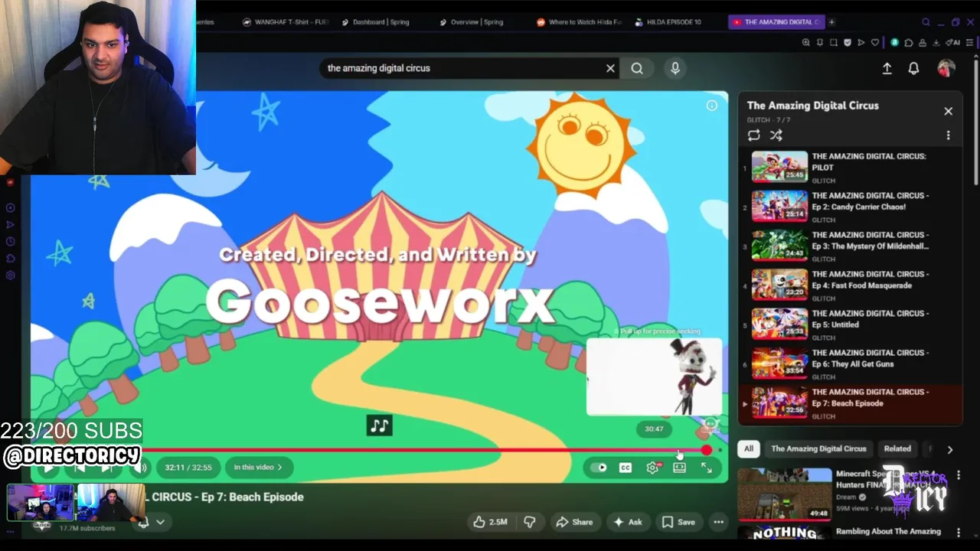980x551 pixels.
Task: Switch to Overview | Spring tab
Action: (472, 22)
